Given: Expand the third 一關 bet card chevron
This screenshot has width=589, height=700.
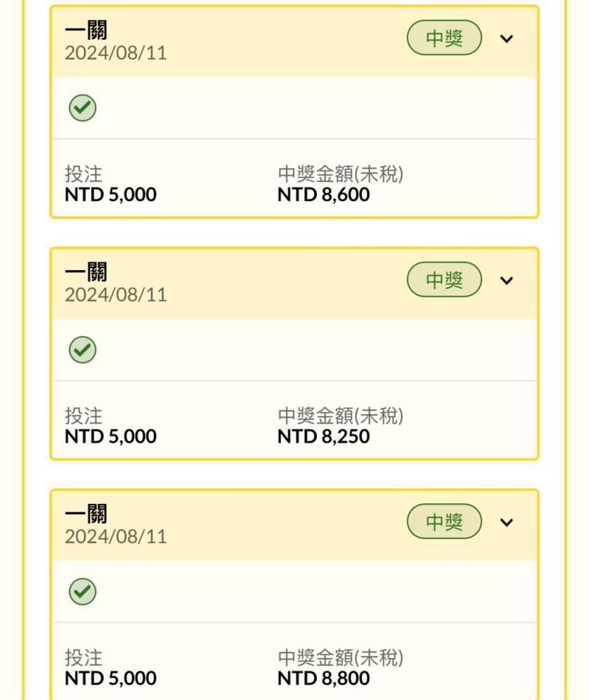Looking at the screenshot, I should 506,522.
